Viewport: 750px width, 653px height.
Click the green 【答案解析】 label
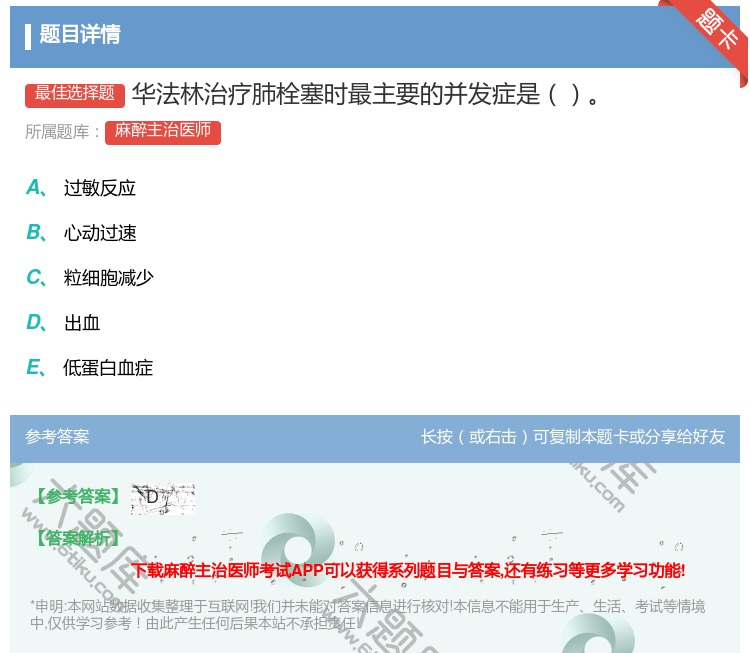(x=78, y=539)
